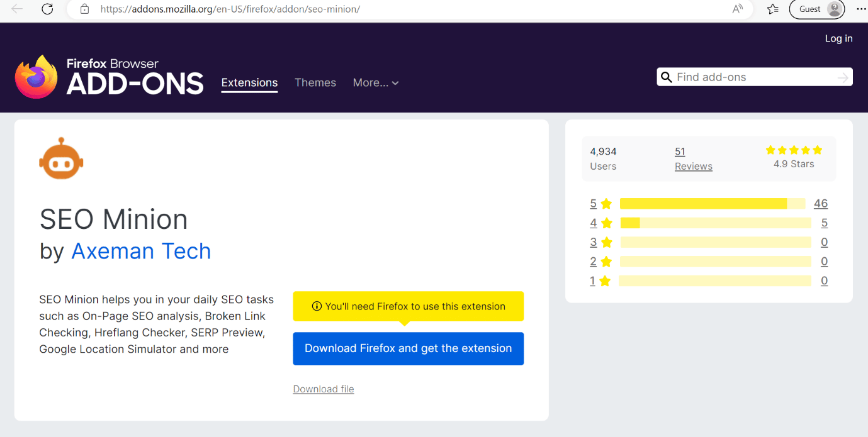Click Download Firefox and get the extension

tap(409, 348)
